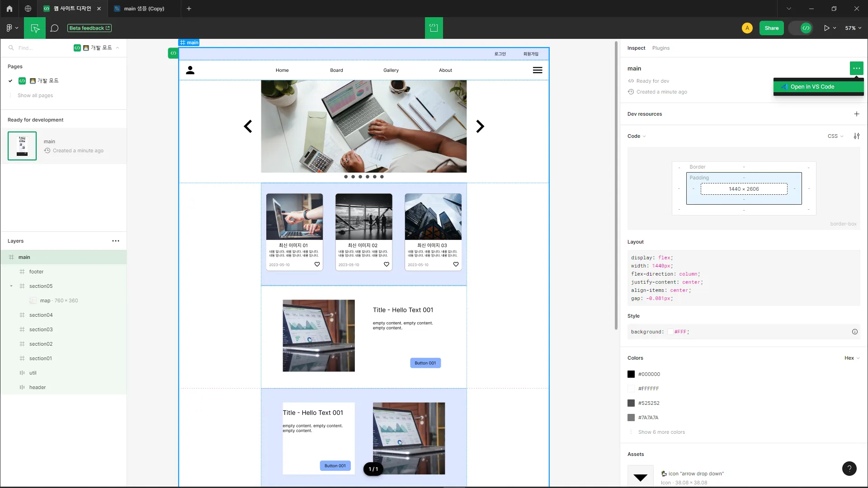
Task: Click the background info icon
Action: 854,332
